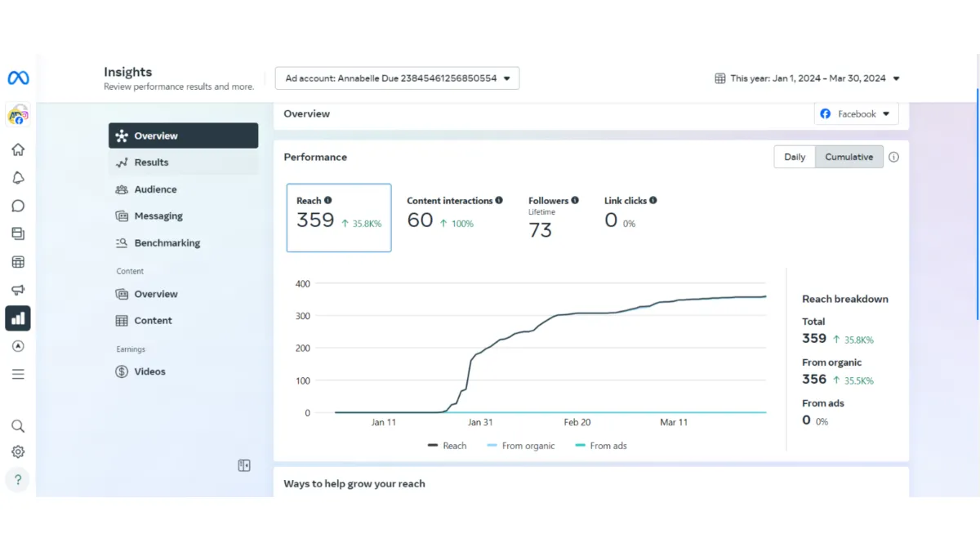
Task: Open the date range dropdown
Action: (807, 78)
